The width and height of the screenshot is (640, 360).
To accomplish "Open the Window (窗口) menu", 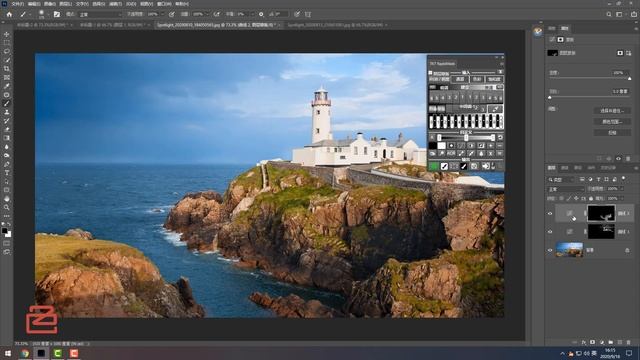I will [164, 4].
